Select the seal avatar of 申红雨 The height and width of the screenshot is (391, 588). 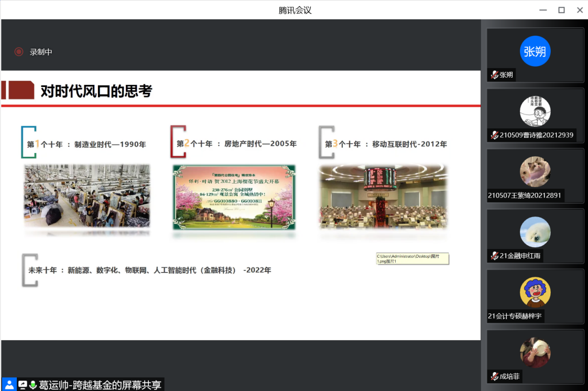pos(535,232)
